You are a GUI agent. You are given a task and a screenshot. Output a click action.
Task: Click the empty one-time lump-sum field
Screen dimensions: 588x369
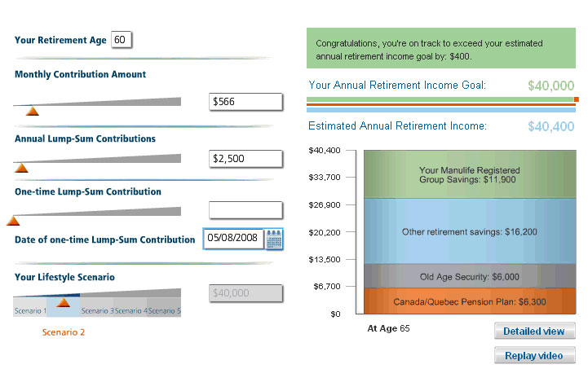point(245,210)
